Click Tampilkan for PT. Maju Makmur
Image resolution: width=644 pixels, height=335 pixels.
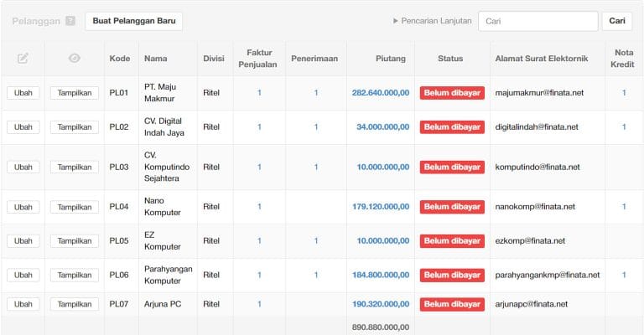(x=75, y=93)
